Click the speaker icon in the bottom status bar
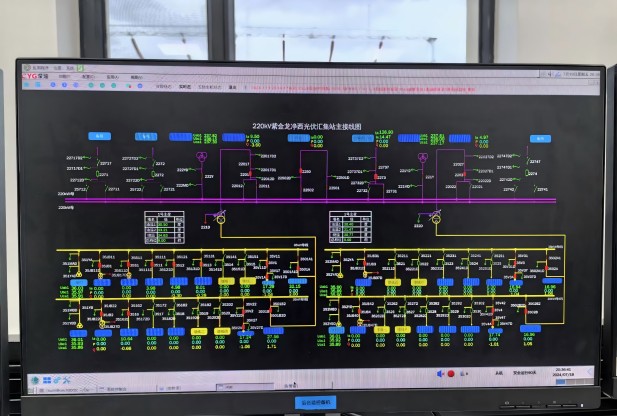Image resolution: width=617 pixels, height=416 pixels. click(438, 373)
